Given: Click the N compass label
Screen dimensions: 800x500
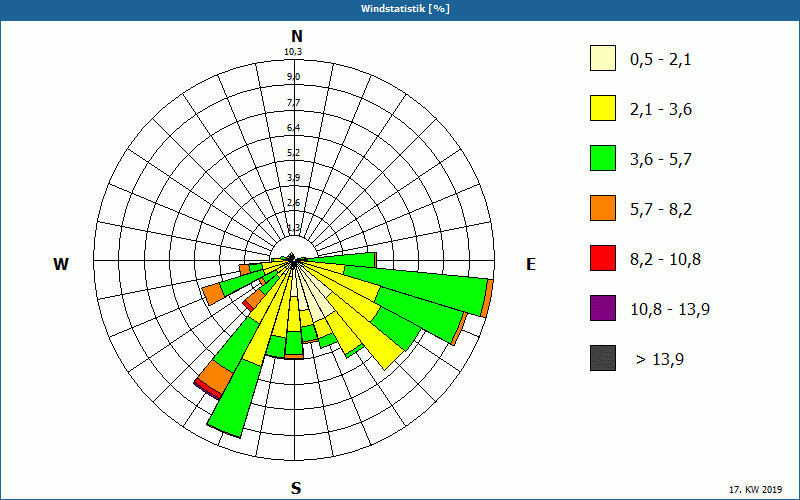Looking at the screenshot, I should point(296,36).
